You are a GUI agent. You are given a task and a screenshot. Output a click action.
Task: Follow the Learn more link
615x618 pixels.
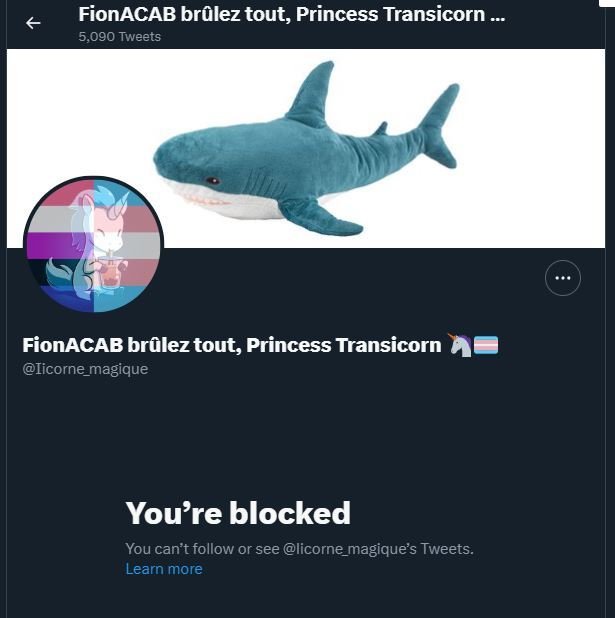[164, 569]
